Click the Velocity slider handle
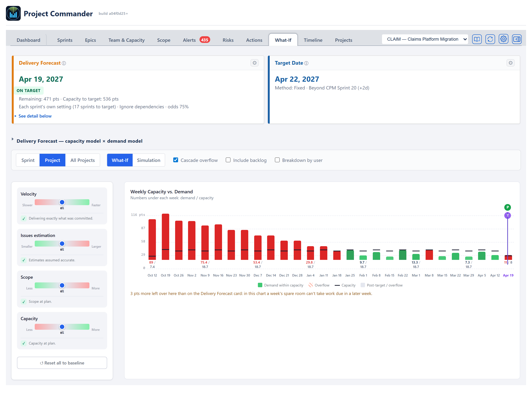This screenshot has height=397, width=532. [x=62, y=202]
